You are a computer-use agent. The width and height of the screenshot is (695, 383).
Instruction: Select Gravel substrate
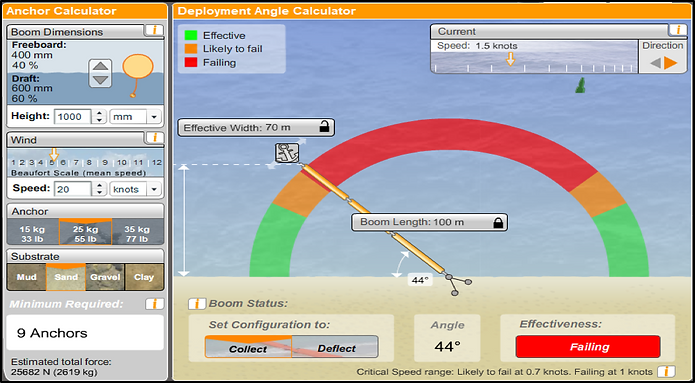[x=105, y=277]
